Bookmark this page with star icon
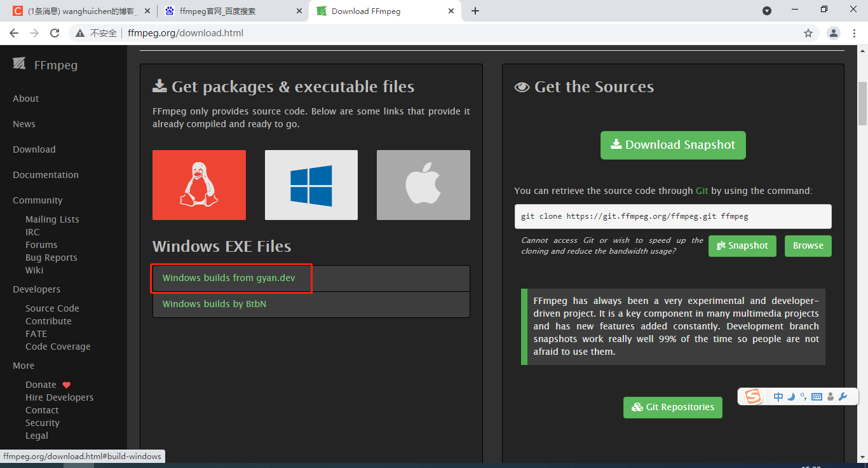The image size is (868, 468). tap(808, 33)
